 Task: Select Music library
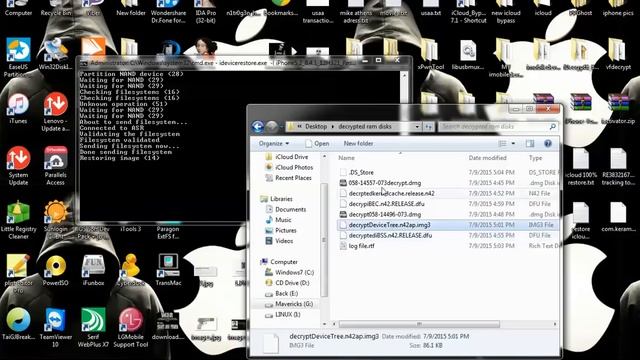pos(278,220)
